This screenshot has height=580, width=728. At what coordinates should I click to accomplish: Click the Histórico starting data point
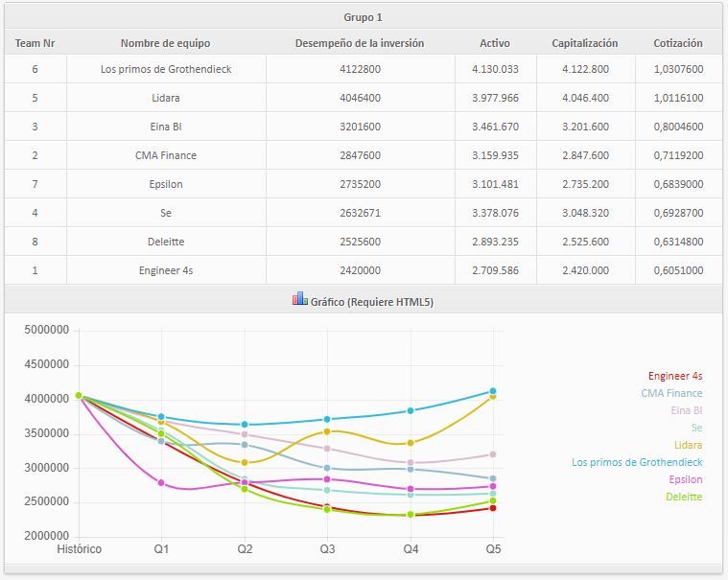tap(79, 395)
